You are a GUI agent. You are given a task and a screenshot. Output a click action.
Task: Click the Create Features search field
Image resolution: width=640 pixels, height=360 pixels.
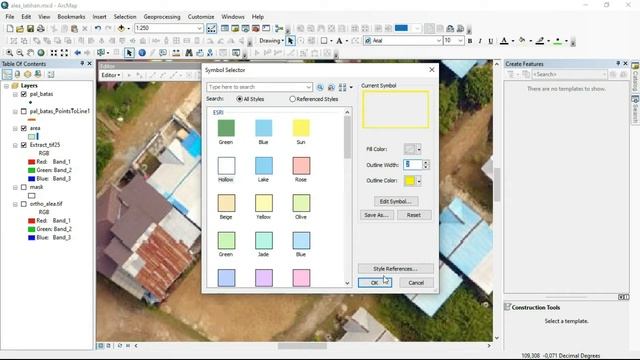tap(570, 75)
